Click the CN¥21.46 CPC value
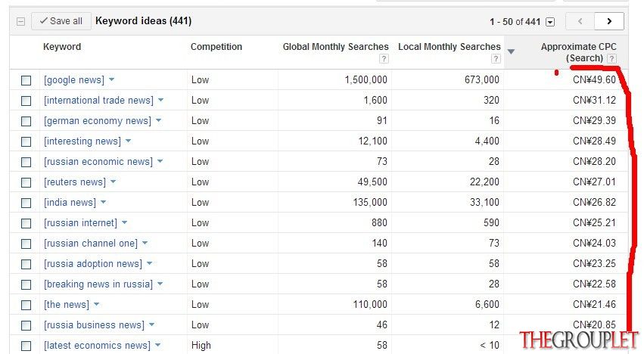 coord(594,304)
